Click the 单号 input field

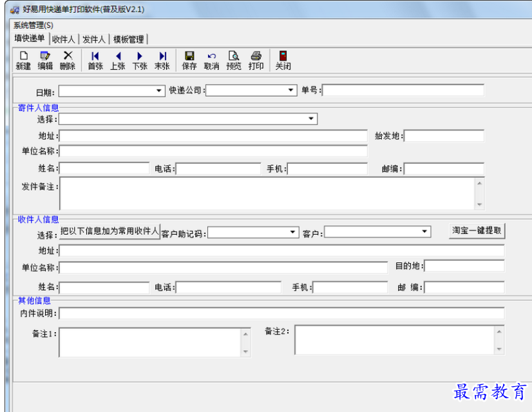(403, 90)
